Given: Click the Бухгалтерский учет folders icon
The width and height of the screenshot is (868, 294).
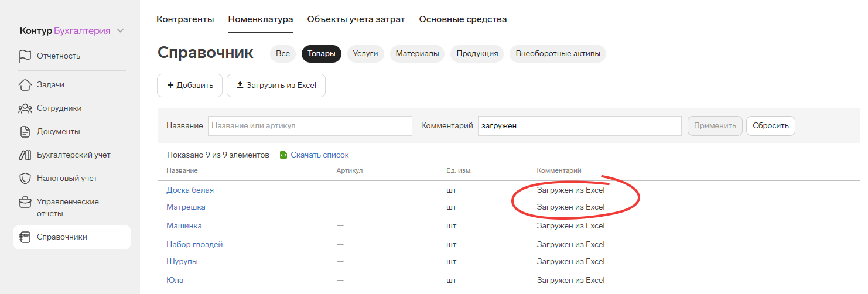Looking at the screenshot, I should tap(25, 155).
